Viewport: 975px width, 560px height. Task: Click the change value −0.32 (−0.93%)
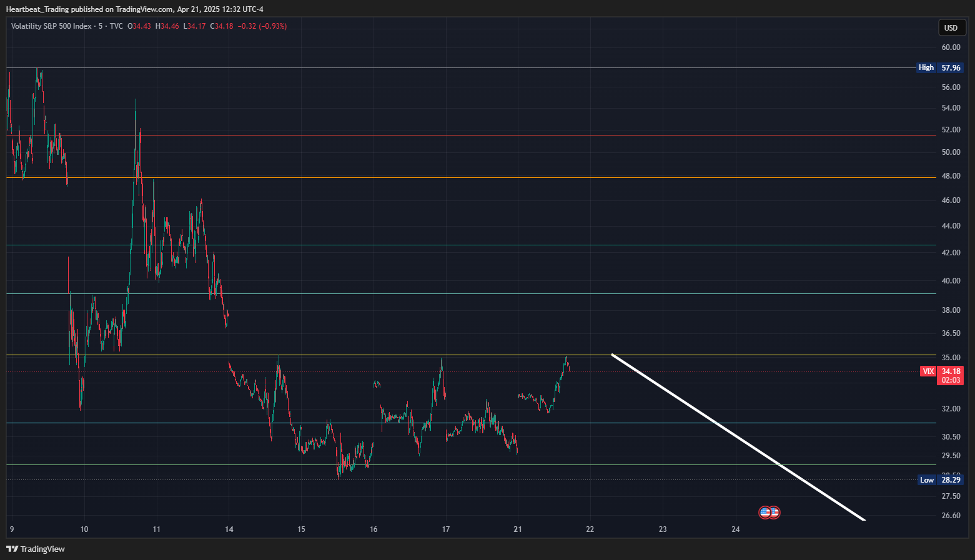(262, 26)
